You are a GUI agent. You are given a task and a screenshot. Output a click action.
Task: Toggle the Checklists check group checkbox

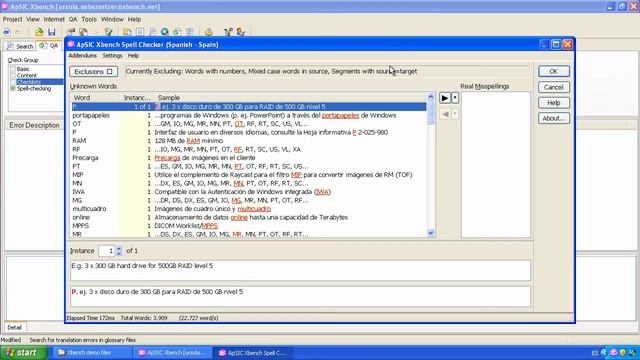(x=13, y=82)
